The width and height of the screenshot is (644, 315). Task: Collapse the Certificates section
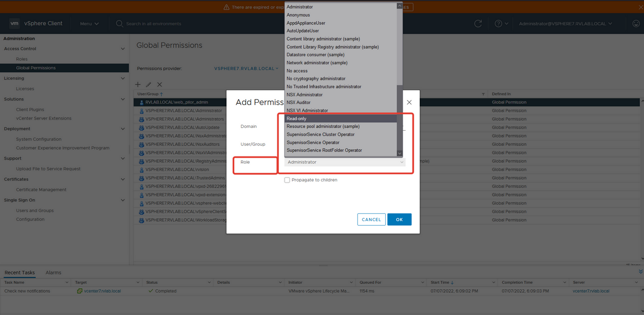[x=122, y=179]
